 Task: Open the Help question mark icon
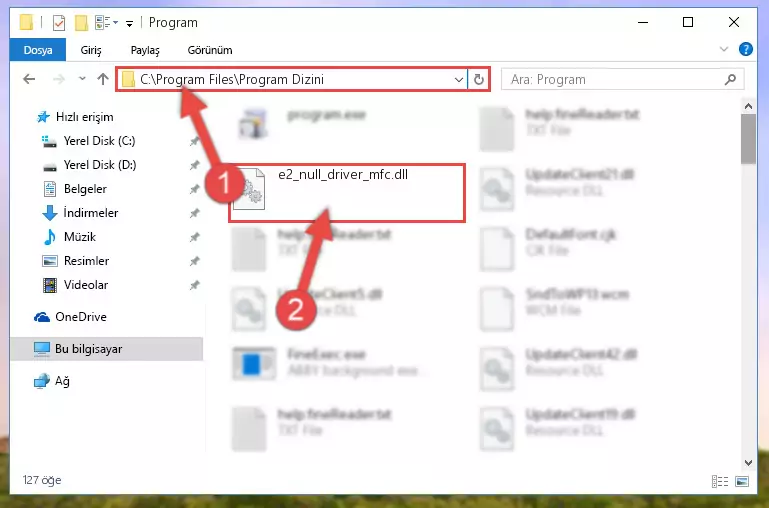tap(745, 50)
